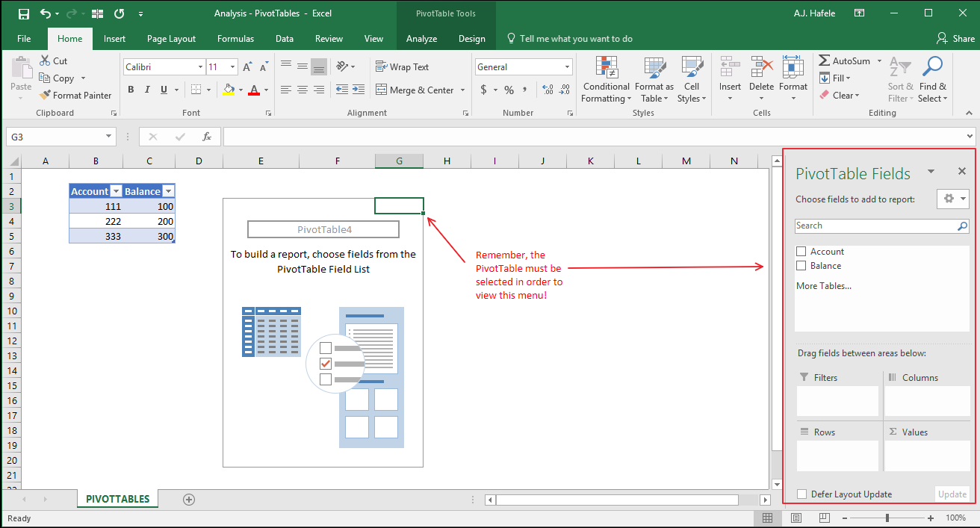Open Conditional Formatting
This screenshot has width=980, height=528.
coord(607,80)
